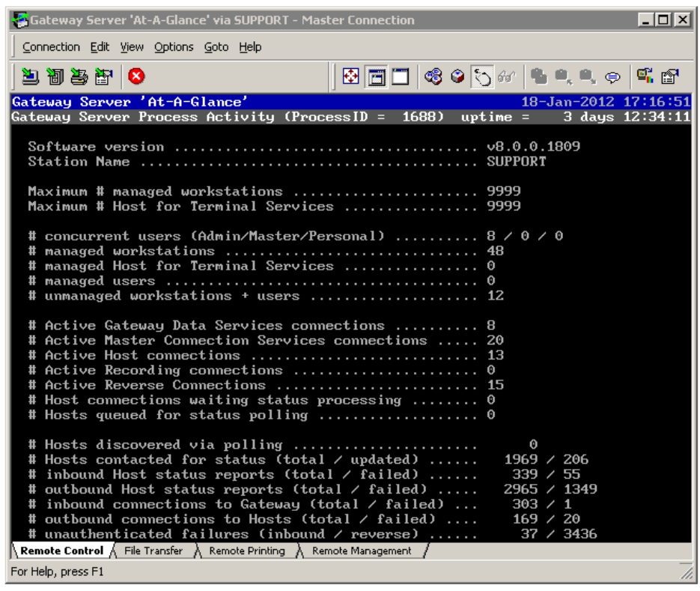Image resolution: width=700 pixels, height=591 pixels.
Task: Click the Remote Control connect toolbar icon
Action: coord(31,76)
